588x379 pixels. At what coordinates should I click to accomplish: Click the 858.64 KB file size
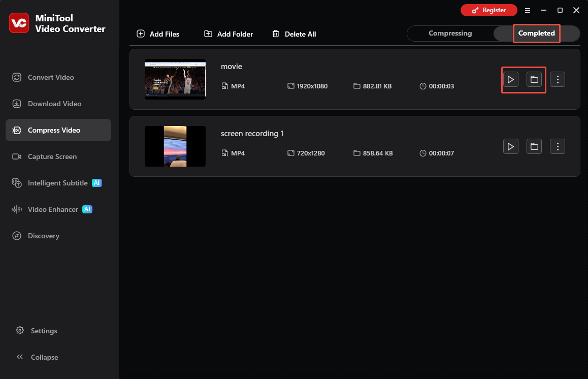click(x=378, y=153)
